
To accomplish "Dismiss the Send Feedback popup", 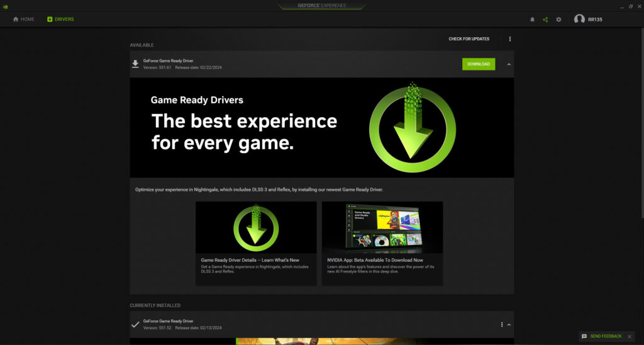I will [x=629, y=336].
